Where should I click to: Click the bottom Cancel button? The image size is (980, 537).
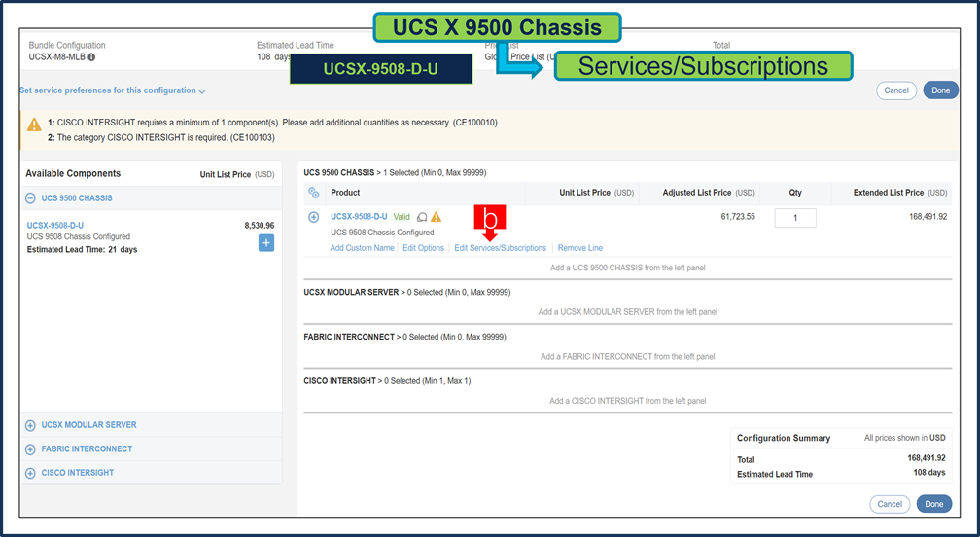890,504
